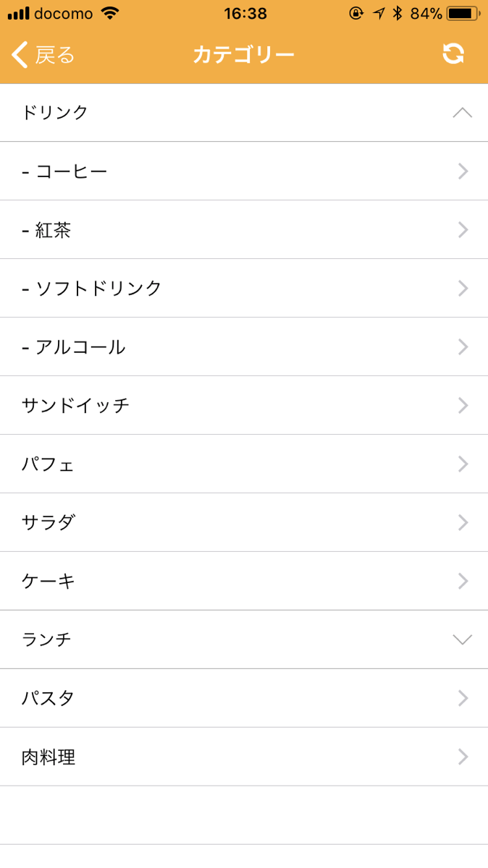
Task: Tap the back chevron icon at top left
Action: 18,54
